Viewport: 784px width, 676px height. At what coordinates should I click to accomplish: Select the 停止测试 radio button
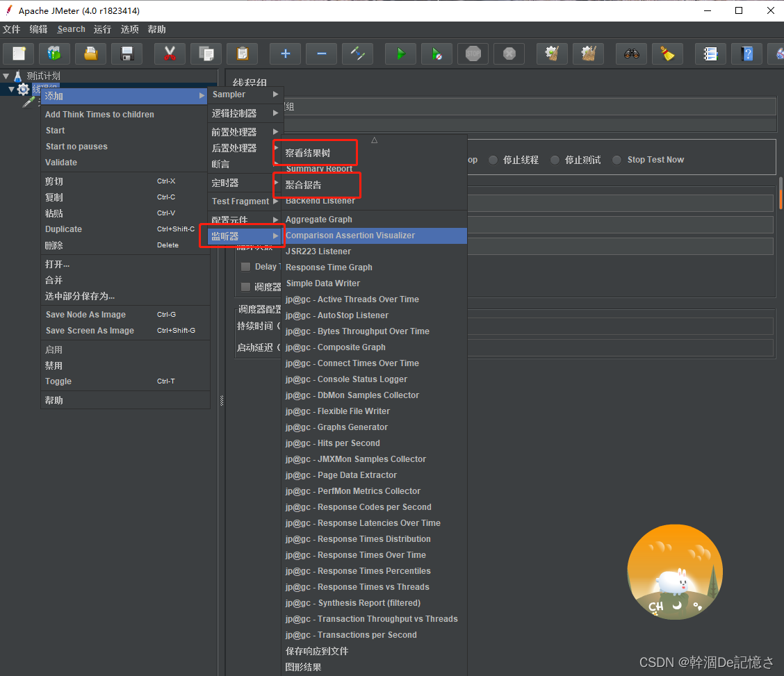555,160
